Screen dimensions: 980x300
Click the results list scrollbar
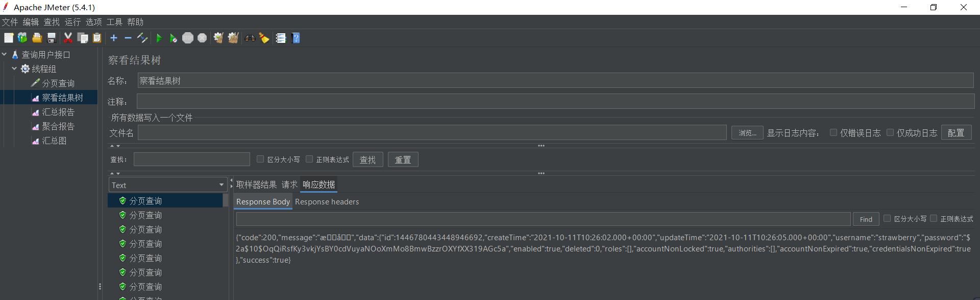coord(226,200)
